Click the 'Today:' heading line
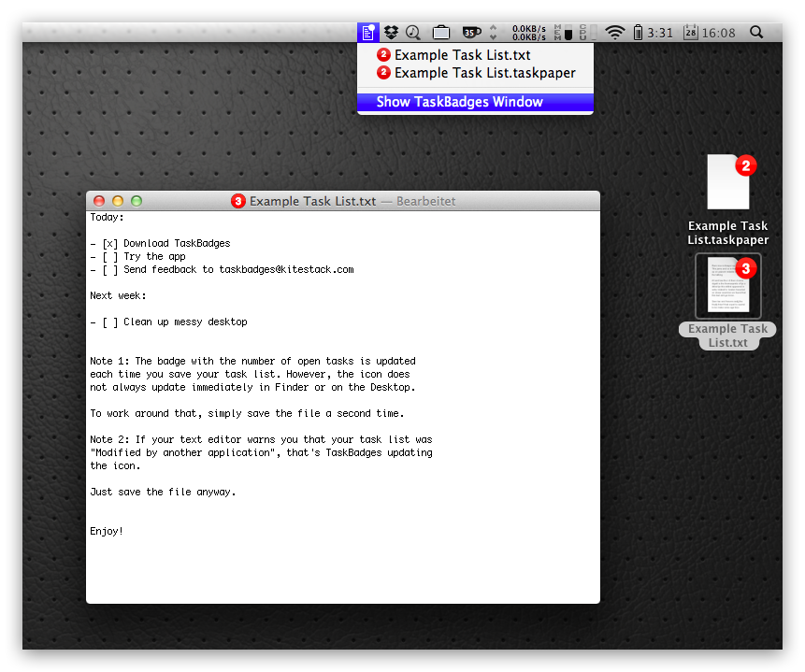 pos(107,217)
